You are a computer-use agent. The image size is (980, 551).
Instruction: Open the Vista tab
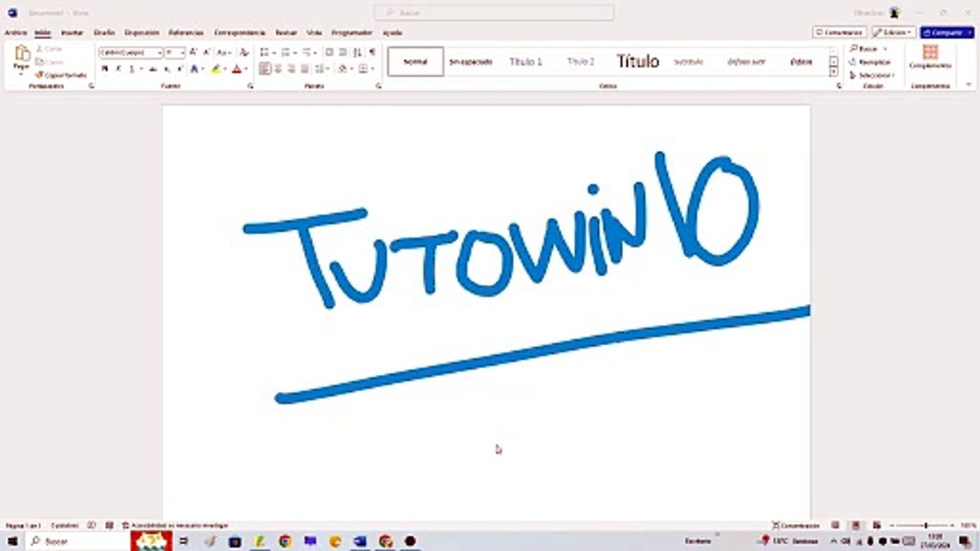point(314,33)
